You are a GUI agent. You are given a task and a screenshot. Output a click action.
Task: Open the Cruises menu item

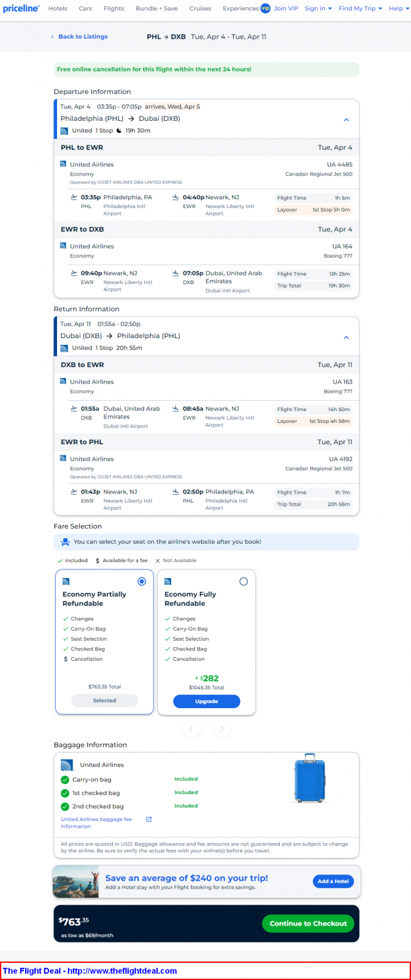200,9
